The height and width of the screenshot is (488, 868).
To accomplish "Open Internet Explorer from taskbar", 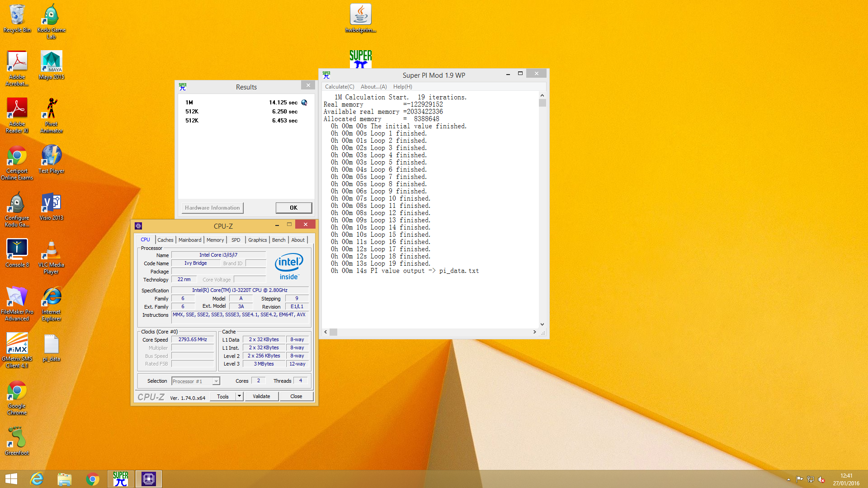I will click(37, 479).
